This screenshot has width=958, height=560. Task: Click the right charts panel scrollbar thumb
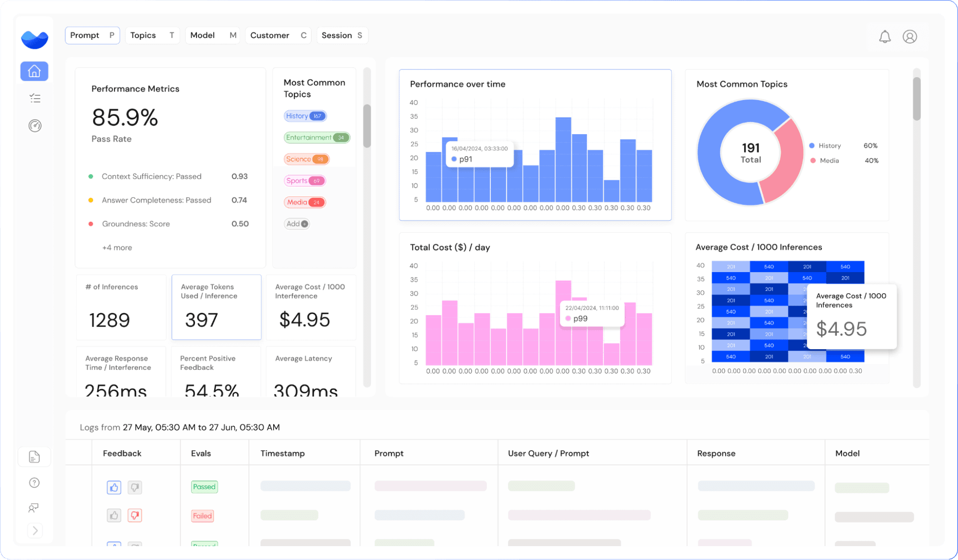917,99
